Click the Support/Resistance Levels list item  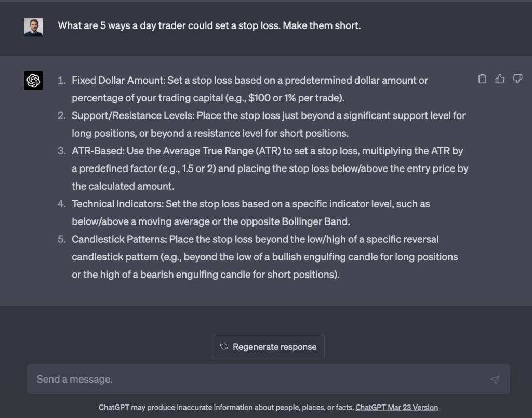point(133,116)
